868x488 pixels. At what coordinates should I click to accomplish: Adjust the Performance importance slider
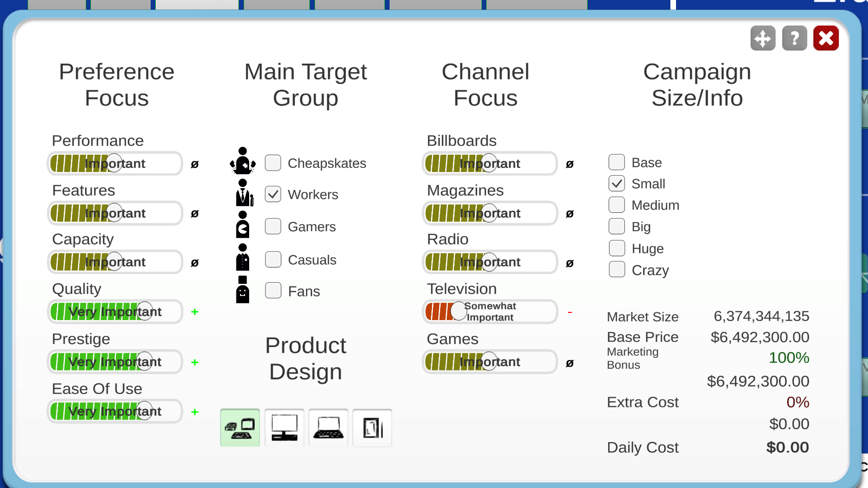[115, 163]
